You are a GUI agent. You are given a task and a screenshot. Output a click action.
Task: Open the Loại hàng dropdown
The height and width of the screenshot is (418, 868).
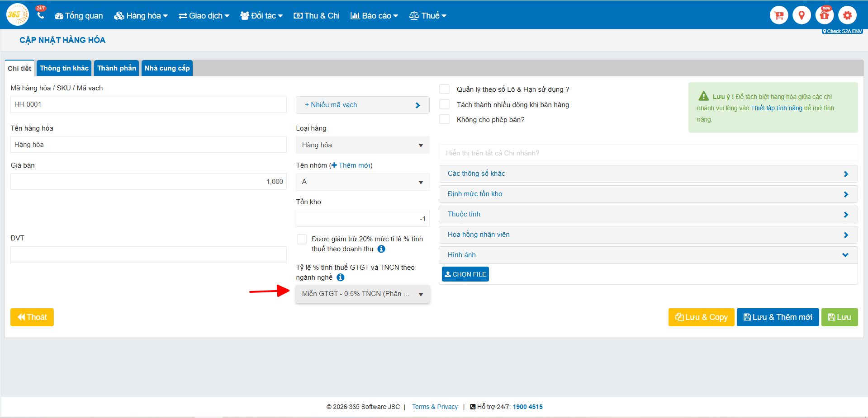(362, 145)
